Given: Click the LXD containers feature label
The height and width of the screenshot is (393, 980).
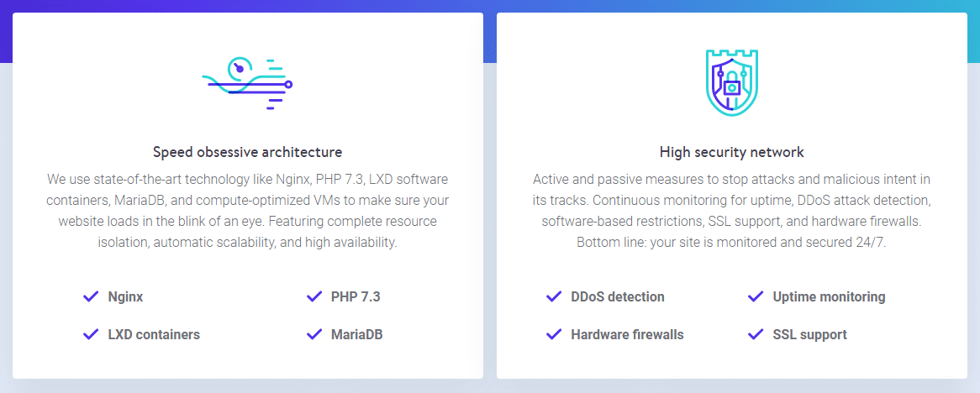Looking at the screenshot, I should pos(154,334).
